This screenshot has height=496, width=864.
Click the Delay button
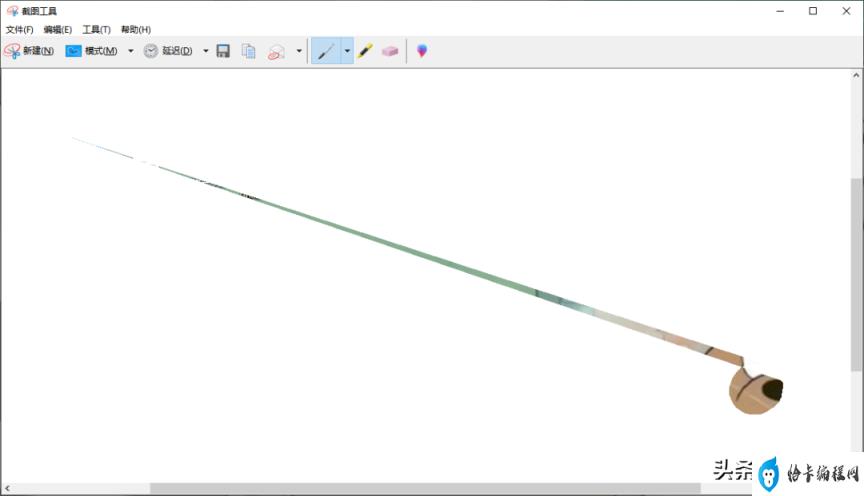pyautogui.click(x=168, y=51)
